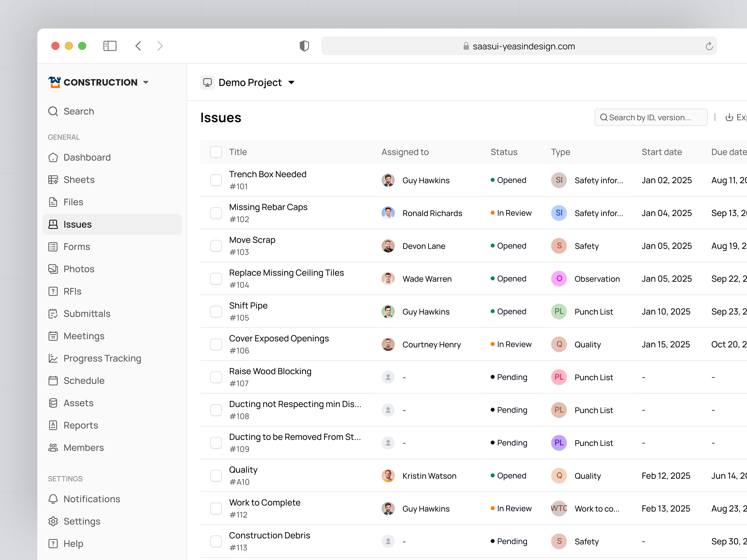
Task: Click PL badge on Ducting to be Removed row
Action: point(559,443)
